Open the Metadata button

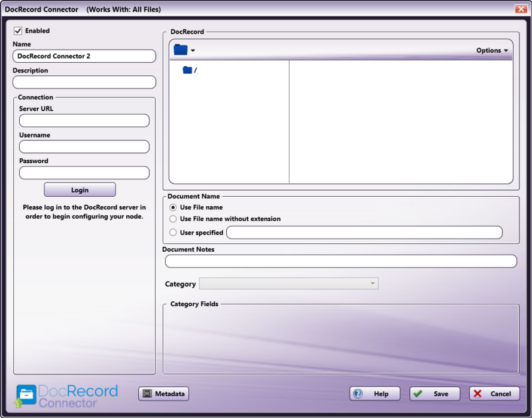point(163,393)
